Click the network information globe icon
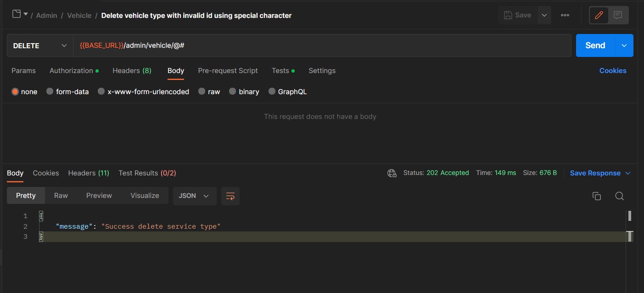This screenshot has height=293, width=644. pyautogui.click(x=392, y=173)
